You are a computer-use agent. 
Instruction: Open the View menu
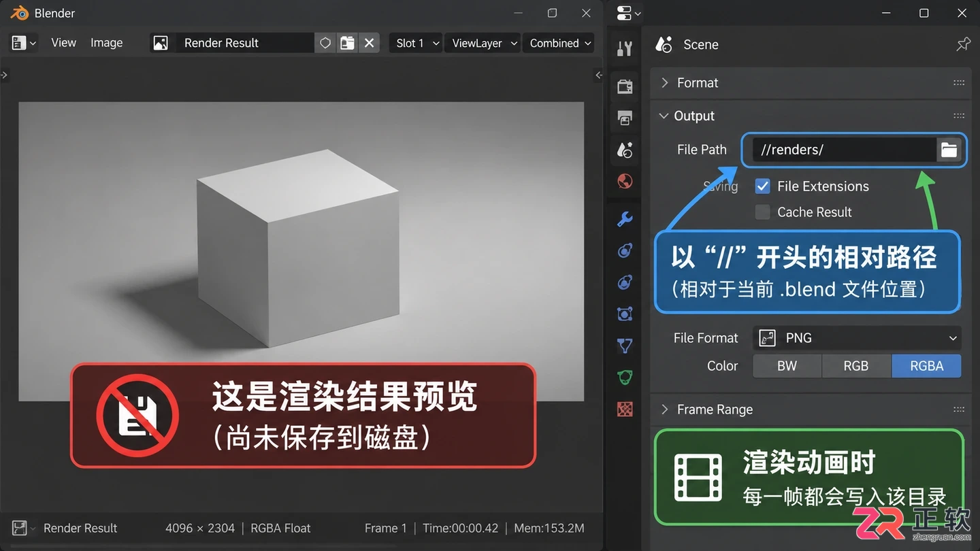coord(63,43)
